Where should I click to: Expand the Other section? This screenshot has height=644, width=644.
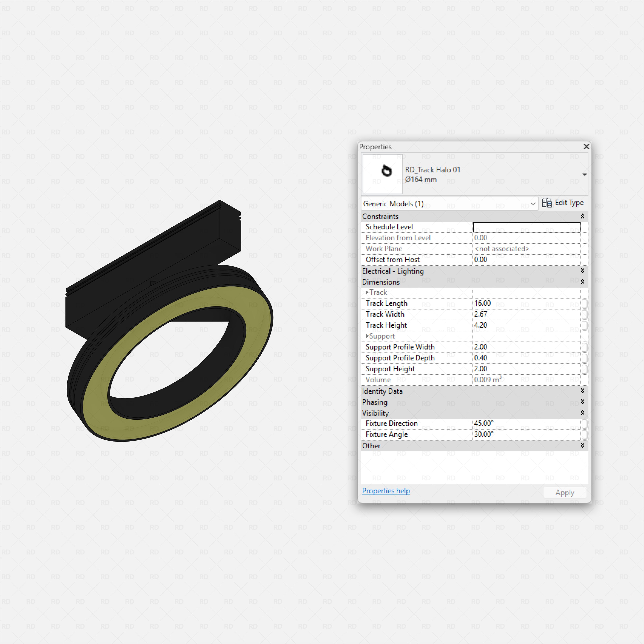tap(583, 445)
